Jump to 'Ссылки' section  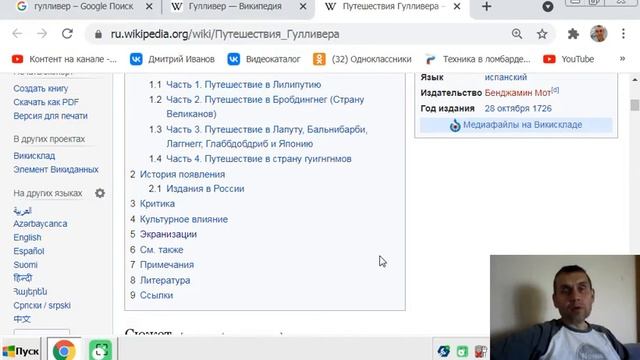(156, 296)
